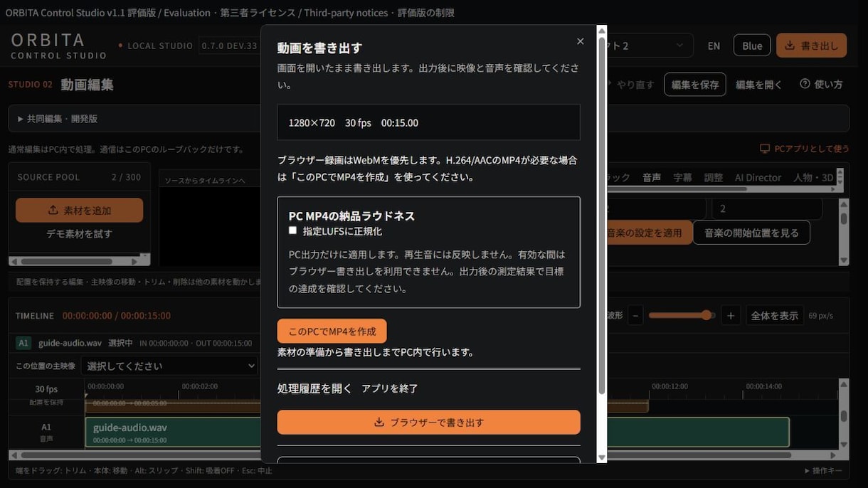Click the dialog scrollbar up arrow

pyautogui.click(x=602, y=31)
